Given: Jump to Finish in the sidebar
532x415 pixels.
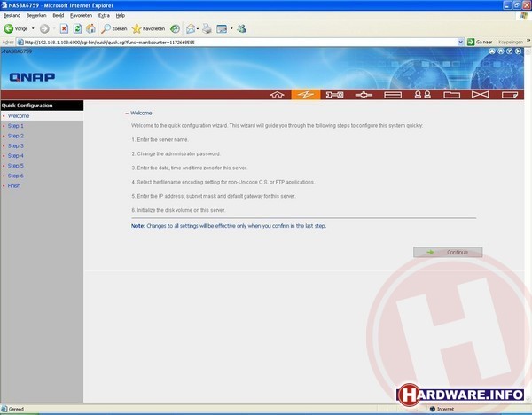Looking at the screenshot, I should point(14,186).
